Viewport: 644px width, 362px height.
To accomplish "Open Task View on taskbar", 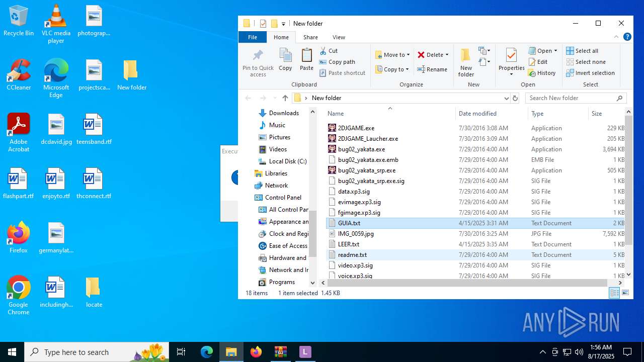I will (x=182, y=352).
